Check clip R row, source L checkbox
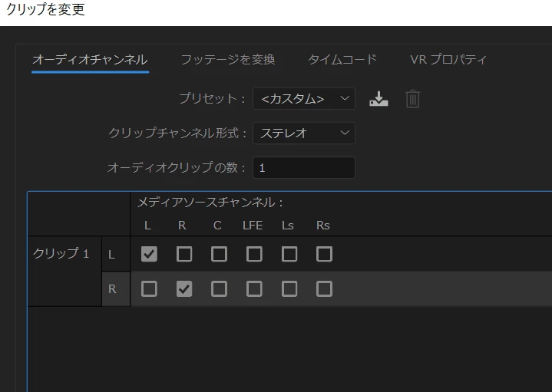Viewport: 552px width, 392px height. click(x=149, y=289)
